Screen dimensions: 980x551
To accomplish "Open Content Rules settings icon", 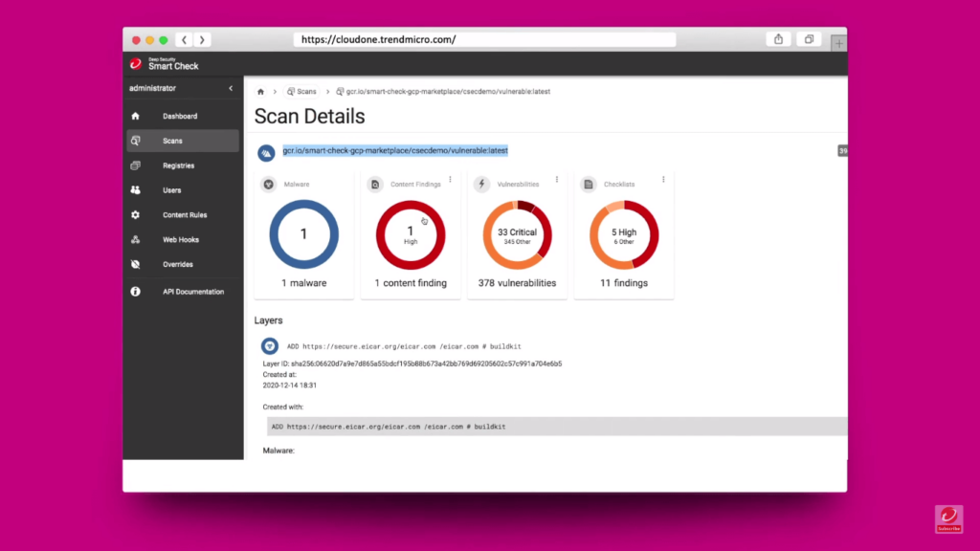I will click(135, 214).
